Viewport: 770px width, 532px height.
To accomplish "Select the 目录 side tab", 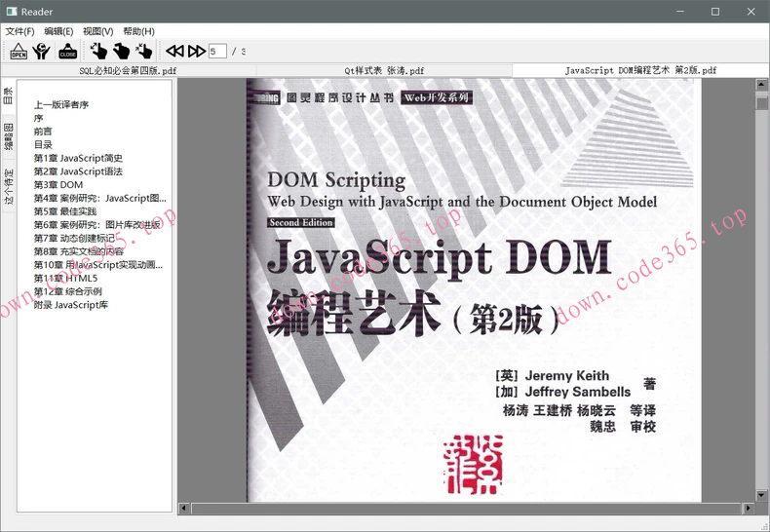I will point(9,95).
